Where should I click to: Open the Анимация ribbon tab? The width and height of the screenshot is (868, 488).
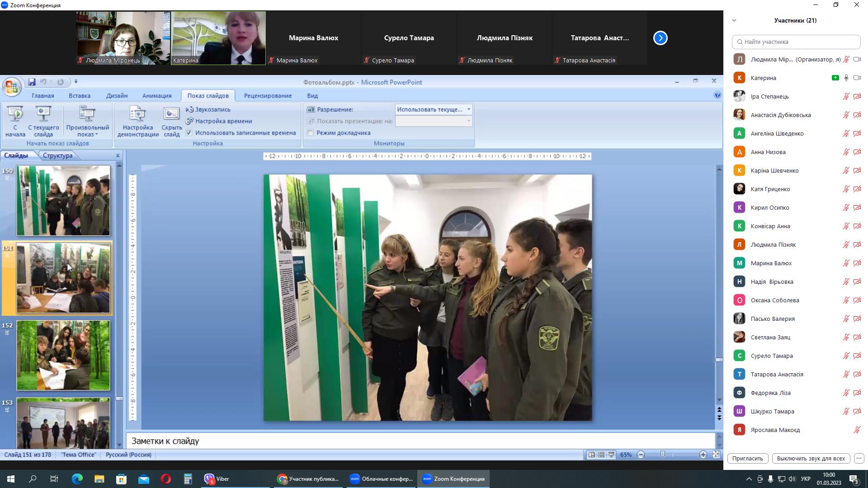(x=156, y=96)
